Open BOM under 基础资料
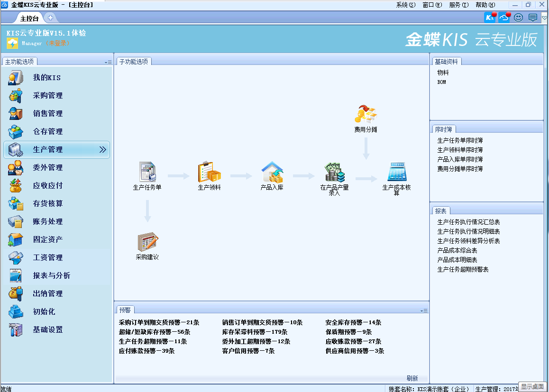The image size is (549, 392). coord(441,82)
